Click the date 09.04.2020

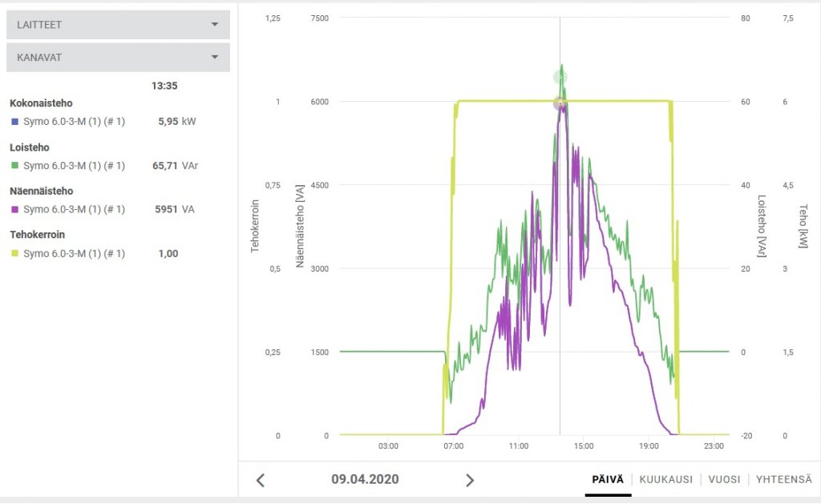[x=365, y=479]
